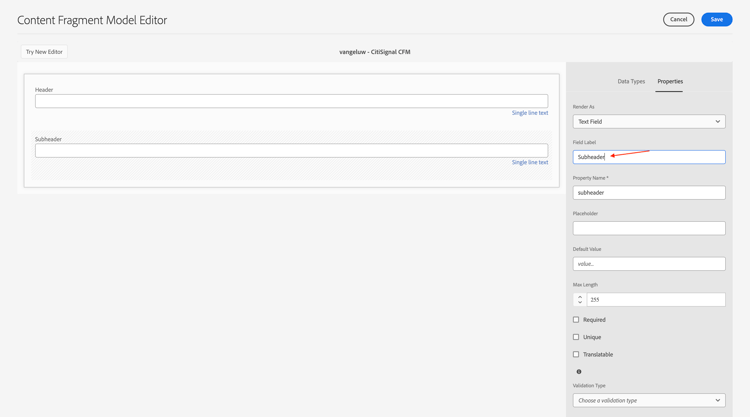
Task: Check the Translatable option
Action: click(576, 354)
